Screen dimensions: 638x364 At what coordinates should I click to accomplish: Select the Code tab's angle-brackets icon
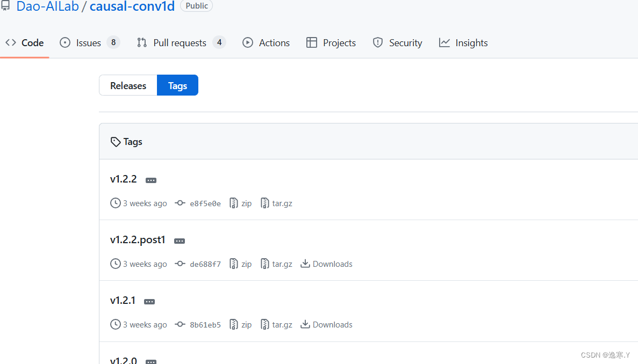12,42
